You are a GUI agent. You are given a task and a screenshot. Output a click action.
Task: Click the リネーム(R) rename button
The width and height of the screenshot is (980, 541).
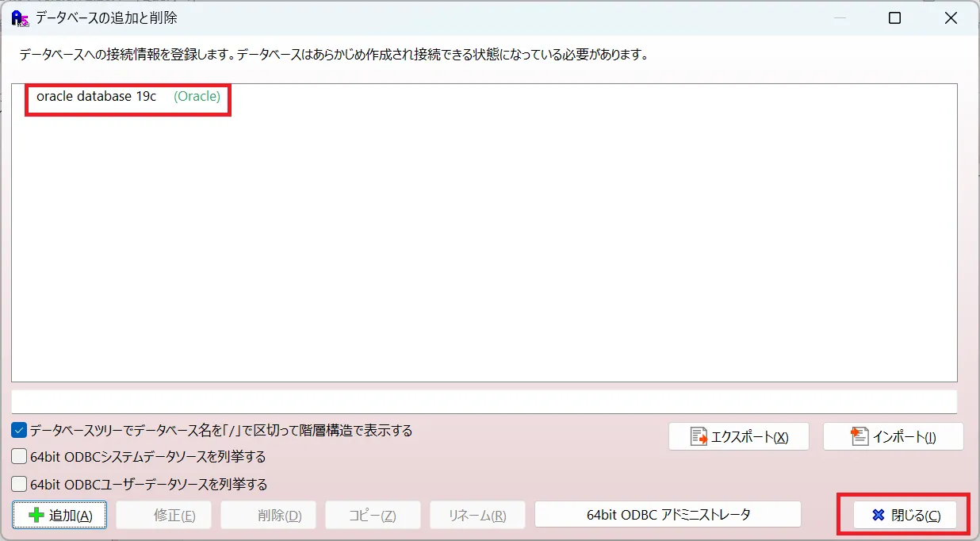[x=477, y=515]
